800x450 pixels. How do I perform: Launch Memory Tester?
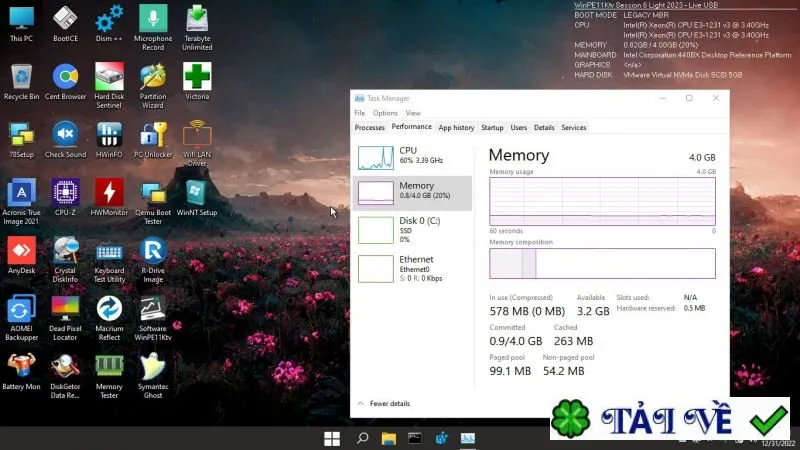tap(109, 376)
